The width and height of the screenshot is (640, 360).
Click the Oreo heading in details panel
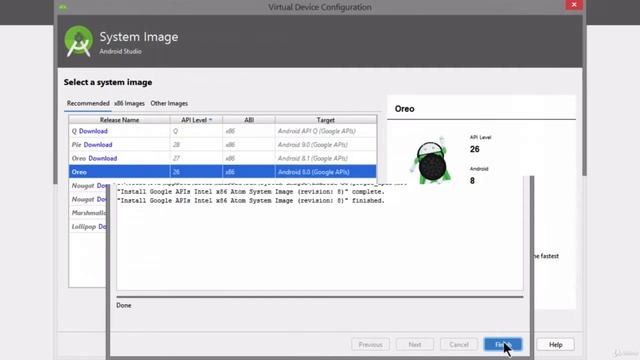[x=404, y=109]
